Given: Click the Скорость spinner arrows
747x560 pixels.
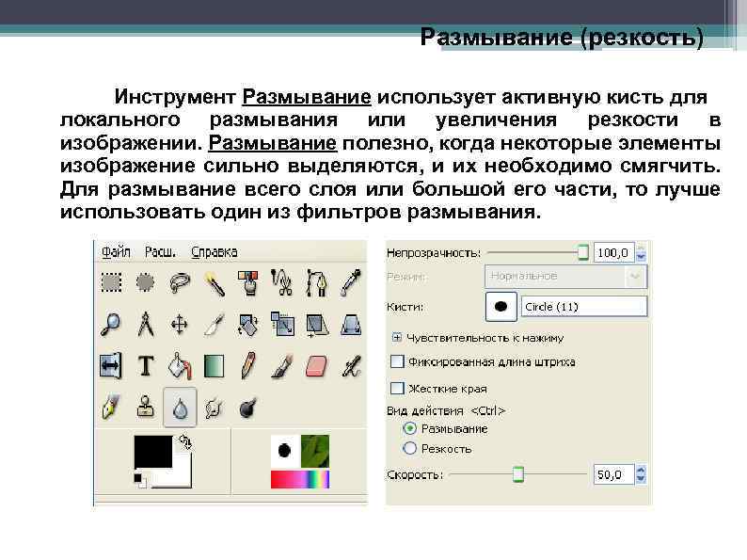Looking at the screenshot, I should (x=641, y=474).
